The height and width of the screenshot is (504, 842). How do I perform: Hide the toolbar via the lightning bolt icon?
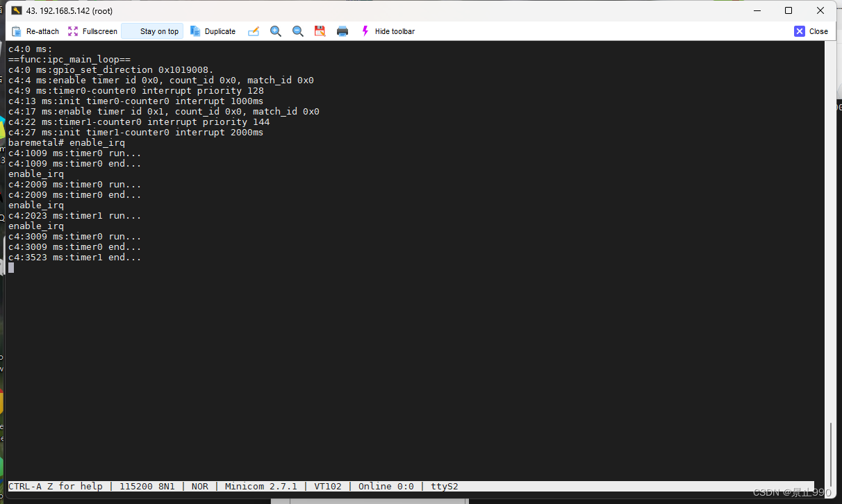coord(364,31)
